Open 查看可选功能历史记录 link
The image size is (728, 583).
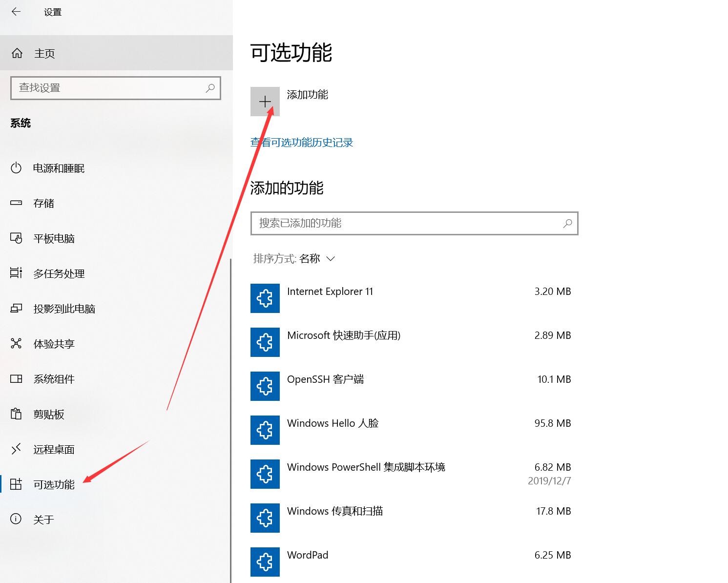pos(302,143)
